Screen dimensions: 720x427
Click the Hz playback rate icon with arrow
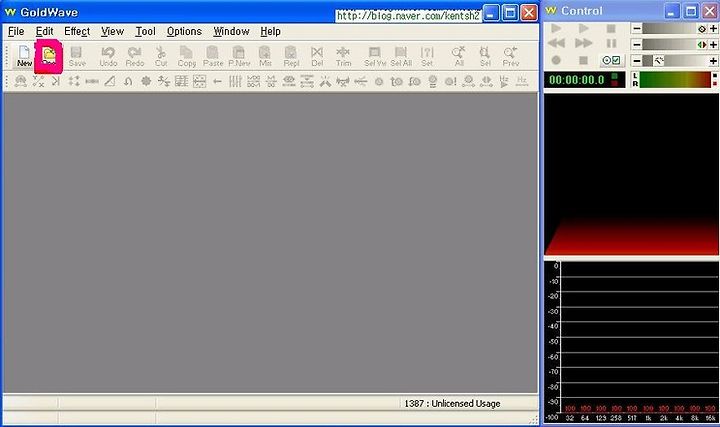coord(504,81)
